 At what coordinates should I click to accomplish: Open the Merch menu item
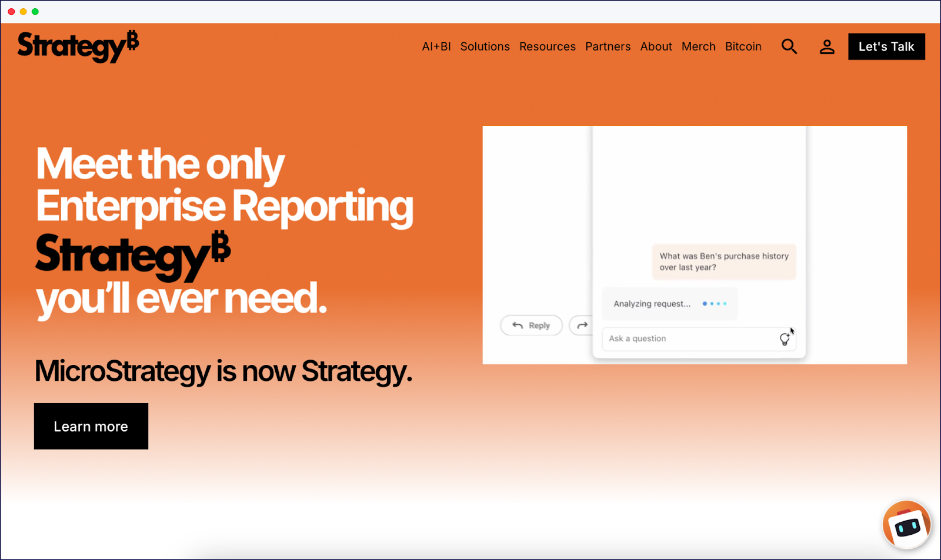click(699, 46)
